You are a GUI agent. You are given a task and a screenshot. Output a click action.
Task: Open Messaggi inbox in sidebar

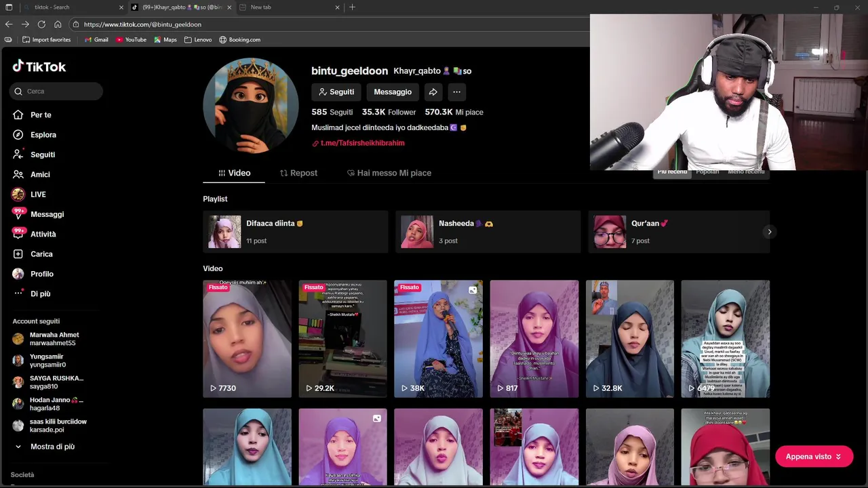click(38, 214)
